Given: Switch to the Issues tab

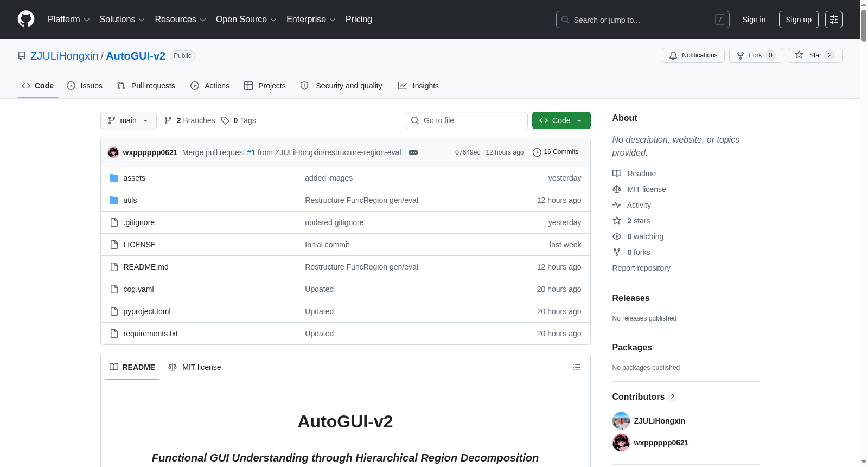Looking at the screenshot, I should point(85,86).
